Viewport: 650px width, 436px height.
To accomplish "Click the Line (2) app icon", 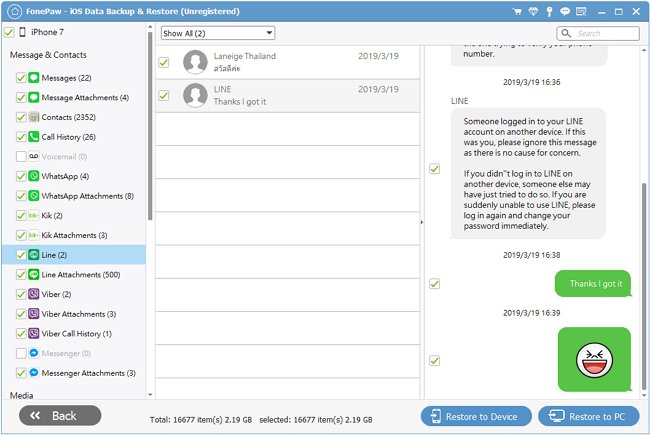I will (34, 255).
